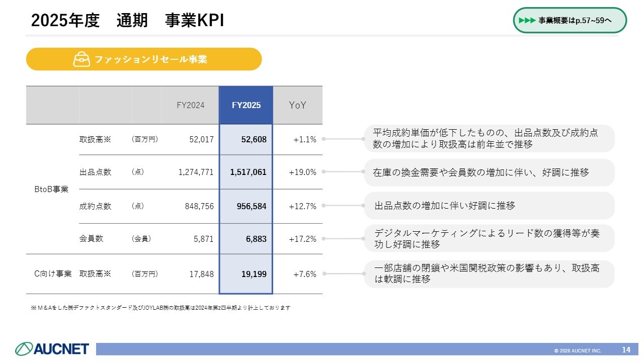Screen dimensions: 644x362
Task: Click the callout about 平均成約単価
Action: (489, 138)
